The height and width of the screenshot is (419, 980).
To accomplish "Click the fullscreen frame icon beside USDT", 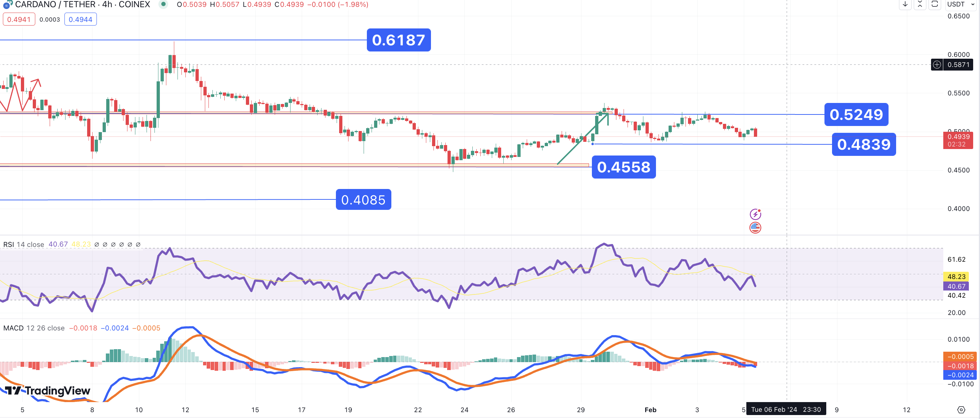I will (935, 5).
